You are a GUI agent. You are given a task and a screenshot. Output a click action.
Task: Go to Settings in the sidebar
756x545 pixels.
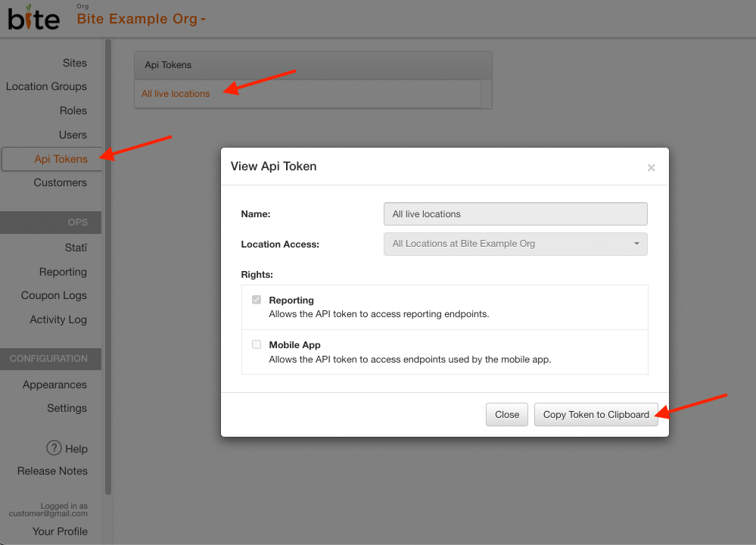67,409
